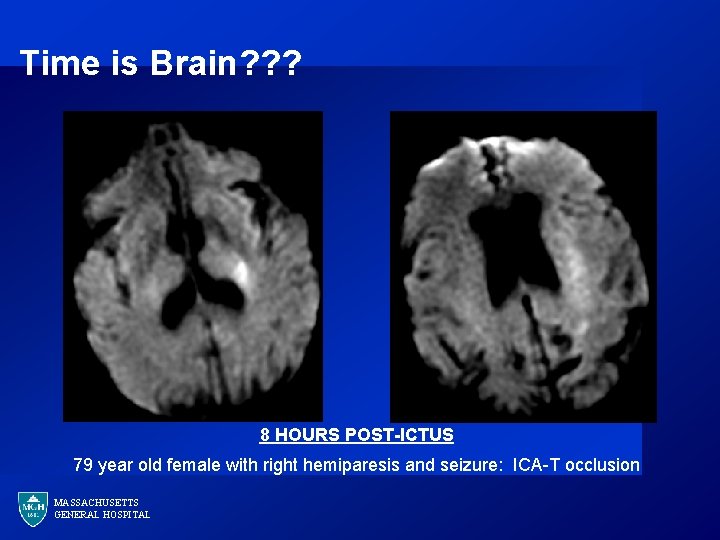Select the right brain MRI image
Viewport: 720px width, 540px height.
(x=523, y=267)
